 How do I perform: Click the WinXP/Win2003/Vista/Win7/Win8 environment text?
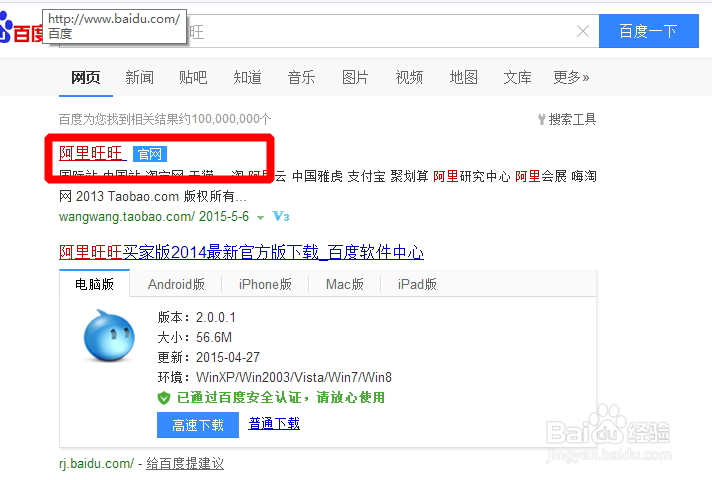click(x=294, y=377)
